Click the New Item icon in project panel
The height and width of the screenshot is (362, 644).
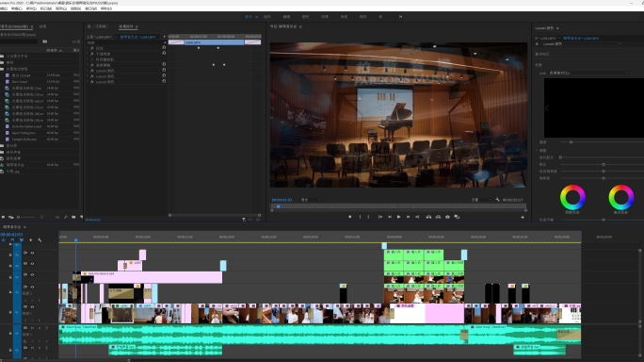tap(81, 217)
